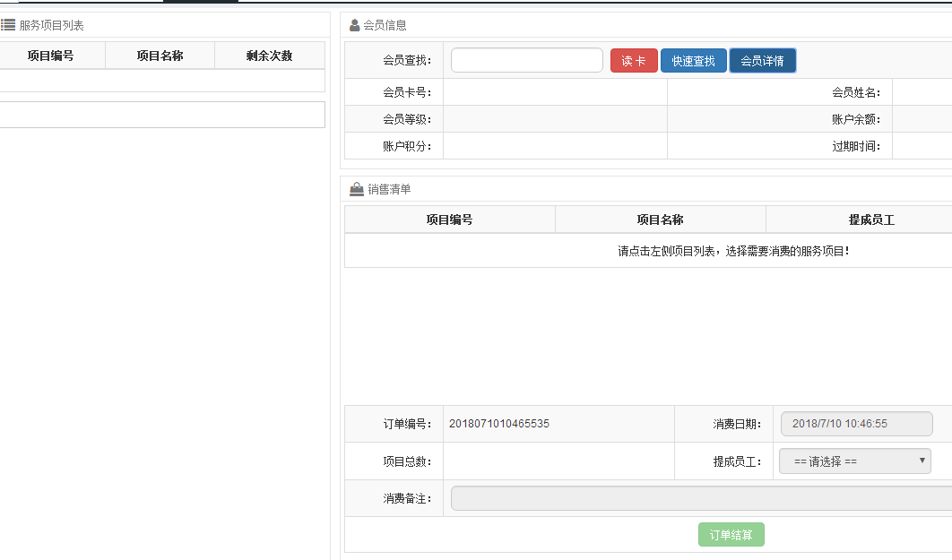The image size is (952, 560).
Task: Click the user icon beside 会员信息
Action: click(355, 25)
